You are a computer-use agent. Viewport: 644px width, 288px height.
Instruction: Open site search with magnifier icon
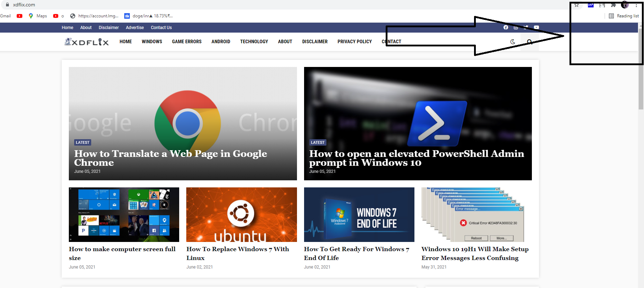click(x=530, y=42)
